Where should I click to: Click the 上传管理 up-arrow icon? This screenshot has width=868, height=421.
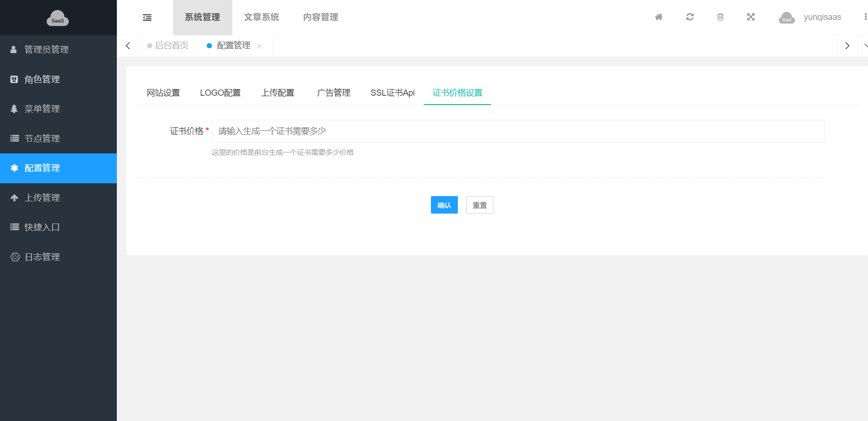click(14, 198)
